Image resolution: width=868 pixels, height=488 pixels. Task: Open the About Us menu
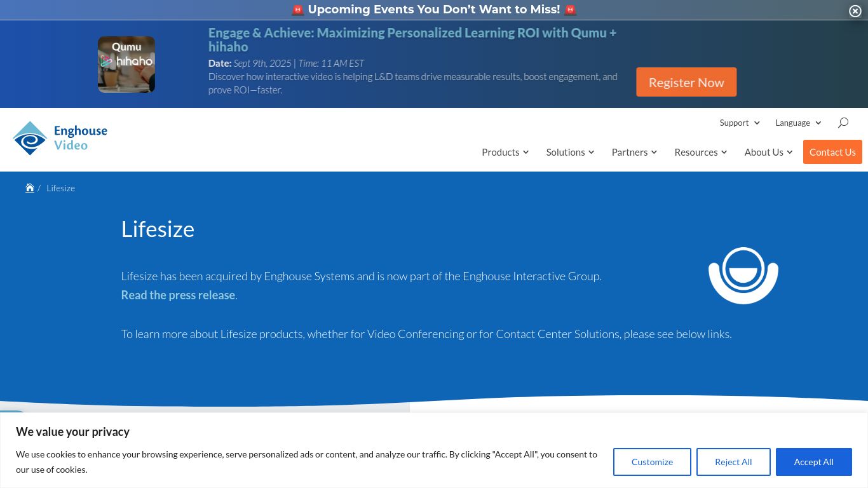(768, 152)
